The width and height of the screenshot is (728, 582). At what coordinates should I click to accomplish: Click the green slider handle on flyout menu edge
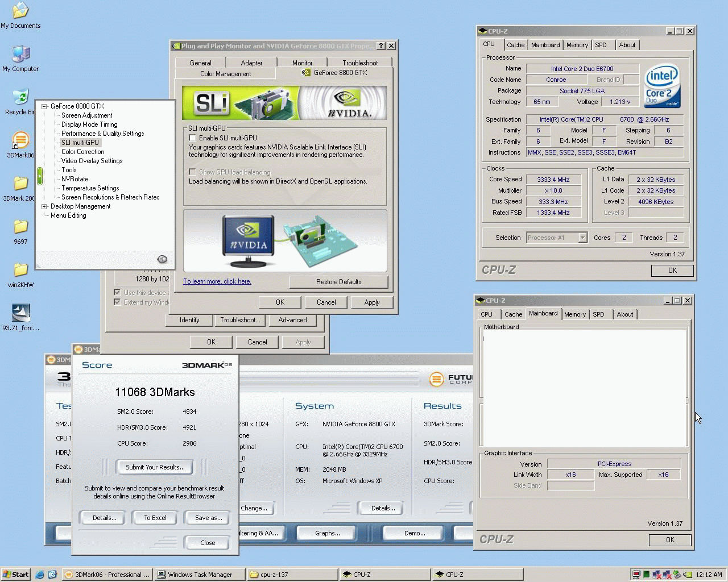pos(40,176)
